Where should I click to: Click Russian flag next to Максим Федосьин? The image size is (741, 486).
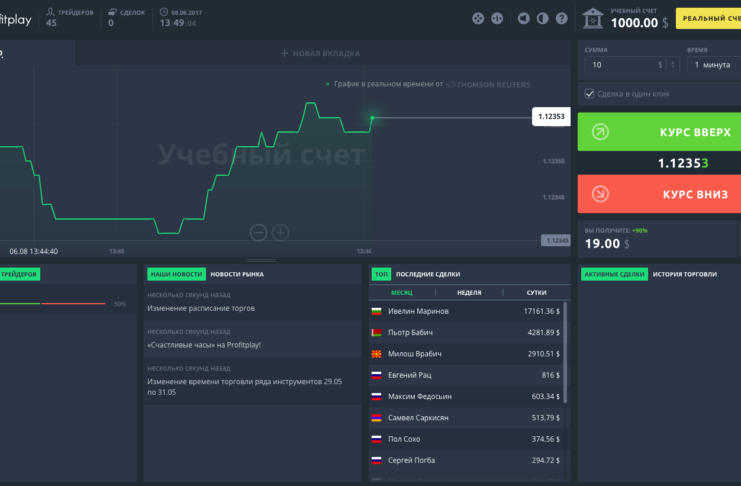coord(377,397)
